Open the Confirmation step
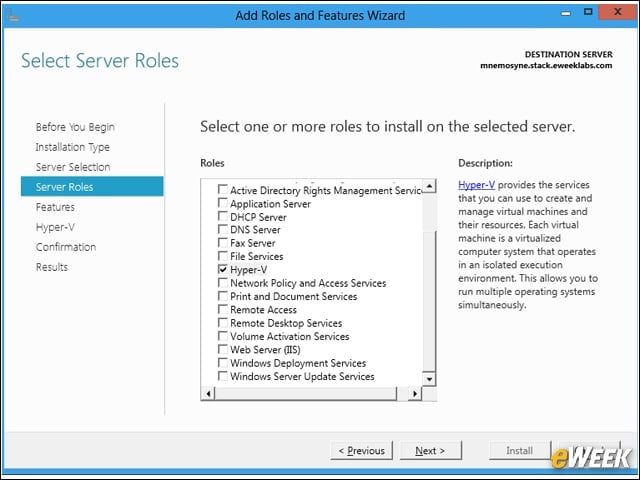 tap(66, 247)
